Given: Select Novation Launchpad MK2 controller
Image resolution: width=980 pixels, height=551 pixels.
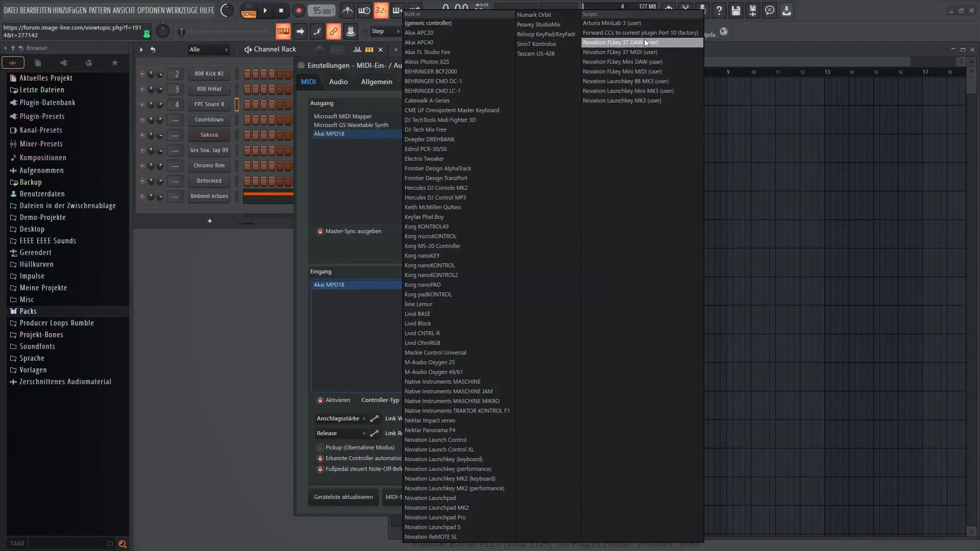Looking at the screenshot, I should point(436,507).
